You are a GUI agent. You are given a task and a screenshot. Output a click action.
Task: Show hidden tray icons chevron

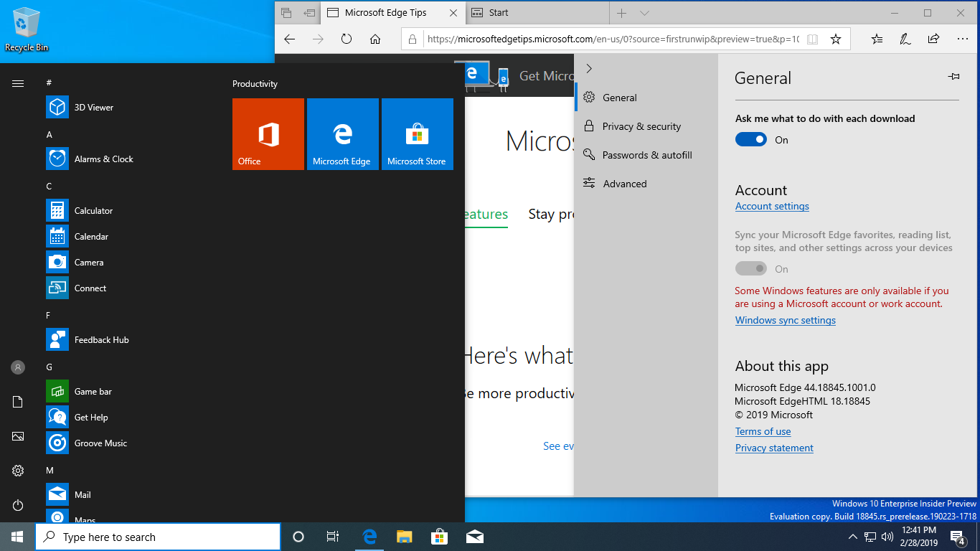click(x=853, y=537)
